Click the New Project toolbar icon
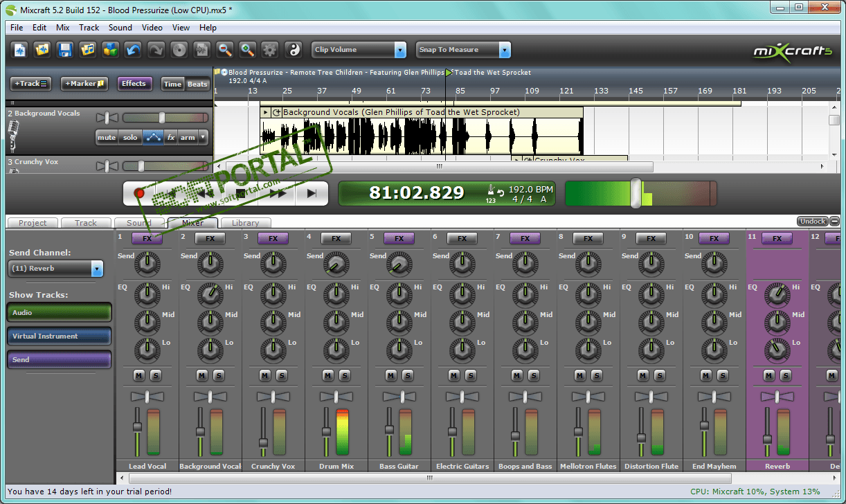This screenshot has width=846, height=504. point(20,50)
